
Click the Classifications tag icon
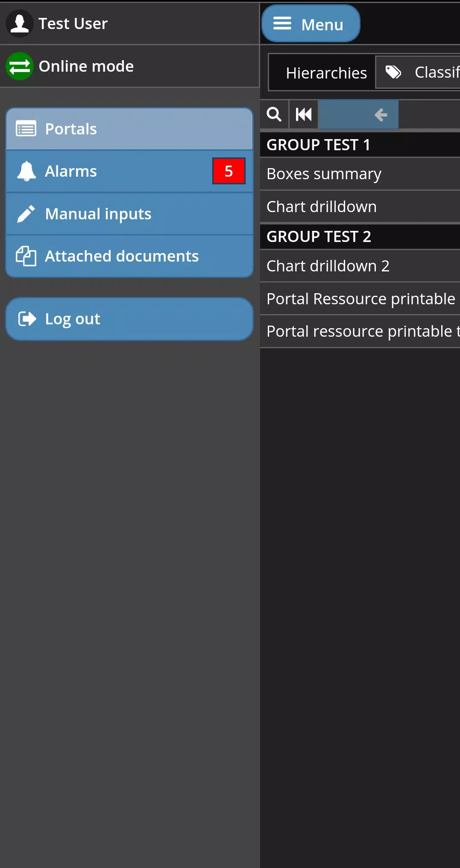pyautogui.click(x=393, y=72)
